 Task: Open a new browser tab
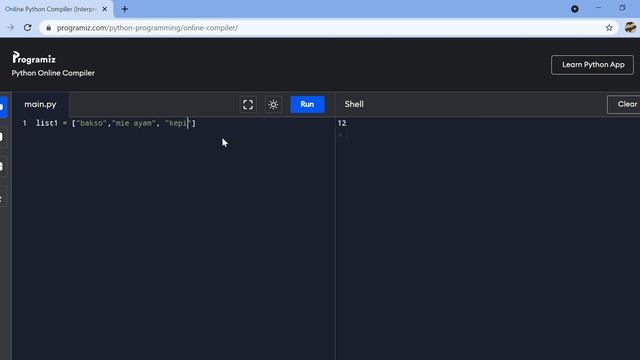(124, 9)
